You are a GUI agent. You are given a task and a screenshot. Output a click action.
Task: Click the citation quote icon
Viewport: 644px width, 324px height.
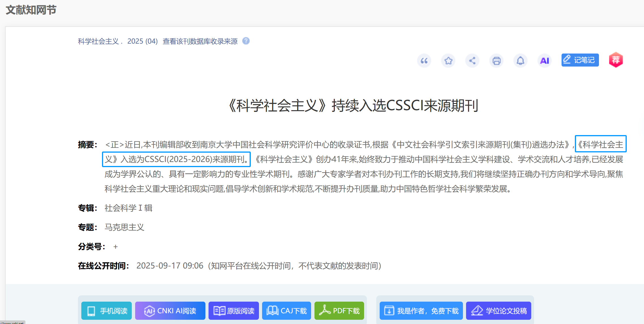coord(424,61)
